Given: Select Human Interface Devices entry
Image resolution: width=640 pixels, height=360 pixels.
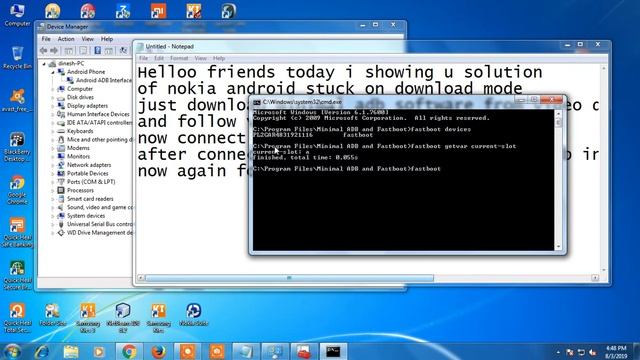Looking at the screenshot, I should (x=98, y=114).
